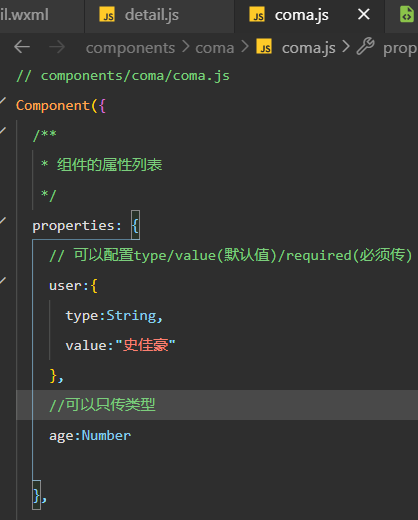Collapse the Component block with the fold arrow
Viewport: 418px width, 520px height.
(3, 100)
